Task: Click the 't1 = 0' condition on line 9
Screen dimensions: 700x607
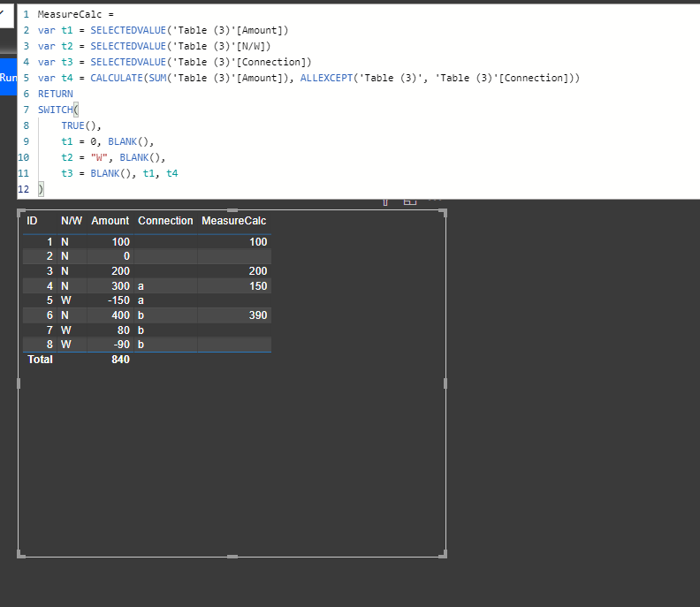Action: 79,141
